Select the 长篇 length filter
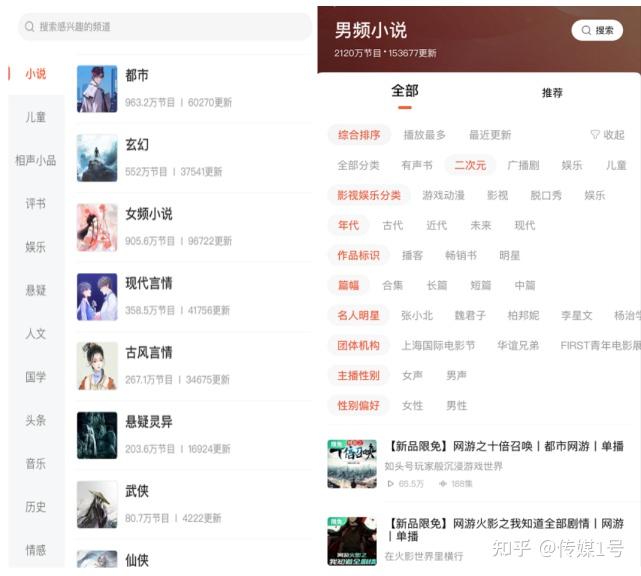Viewport: 641px width, 576px height. [x=437, y=285]
